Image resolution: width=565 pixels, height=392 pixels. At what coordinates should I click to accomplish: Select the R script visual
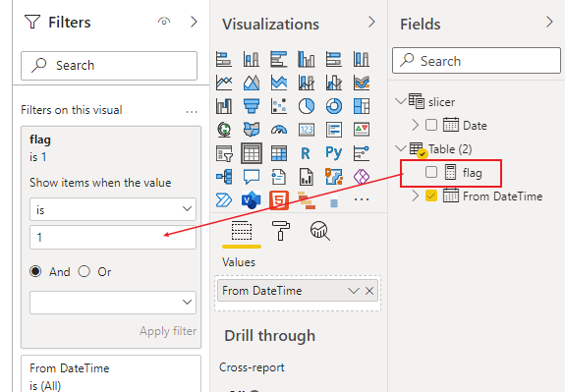[x=306, y=153]
